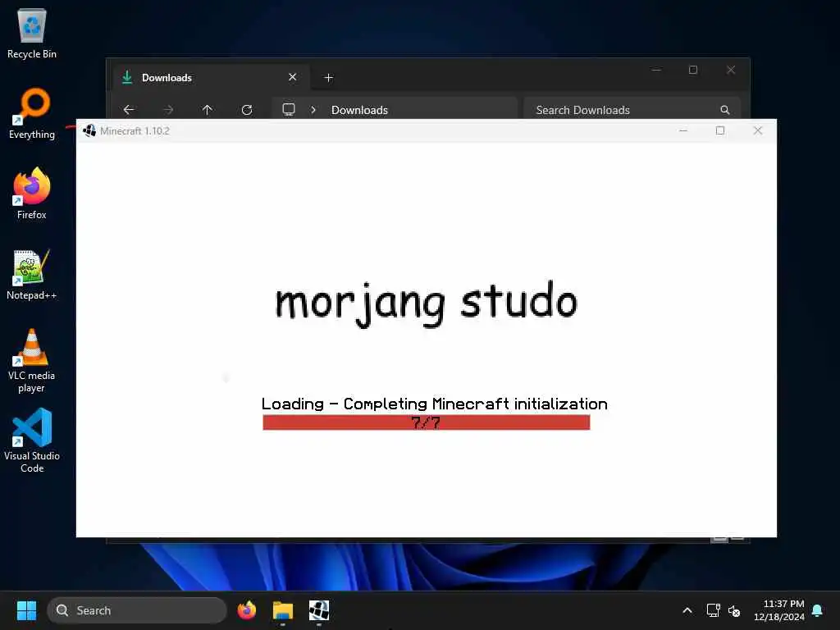Add a new tab in File Explorer
The image size is (840, 630).
[x=329, y=78]
